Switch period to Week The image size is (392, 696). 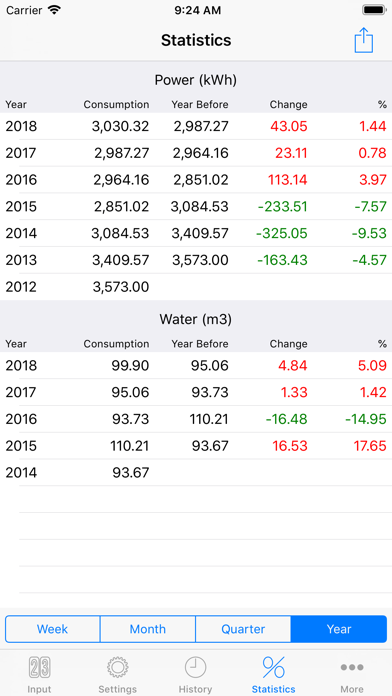click(x=52, y=629)
